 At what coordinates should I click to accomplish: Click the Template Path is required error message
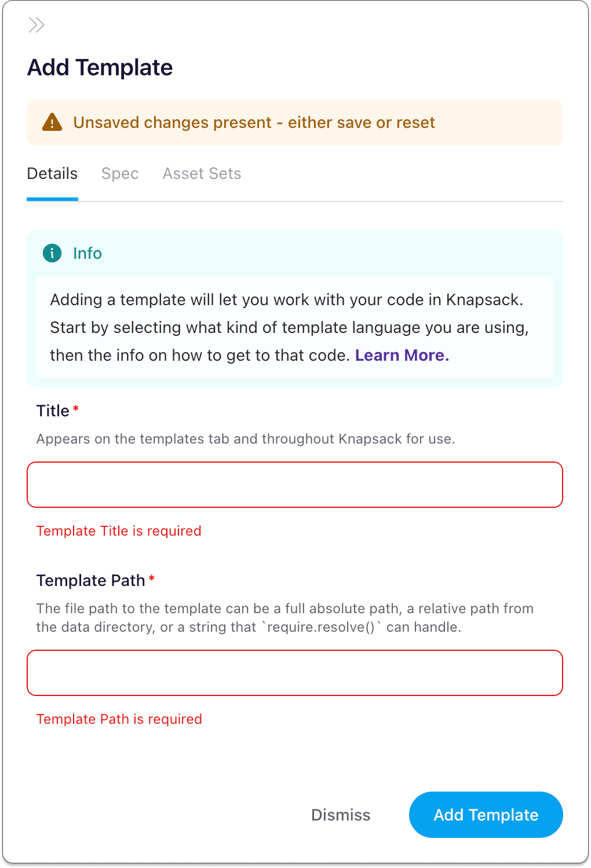point(119,719)
